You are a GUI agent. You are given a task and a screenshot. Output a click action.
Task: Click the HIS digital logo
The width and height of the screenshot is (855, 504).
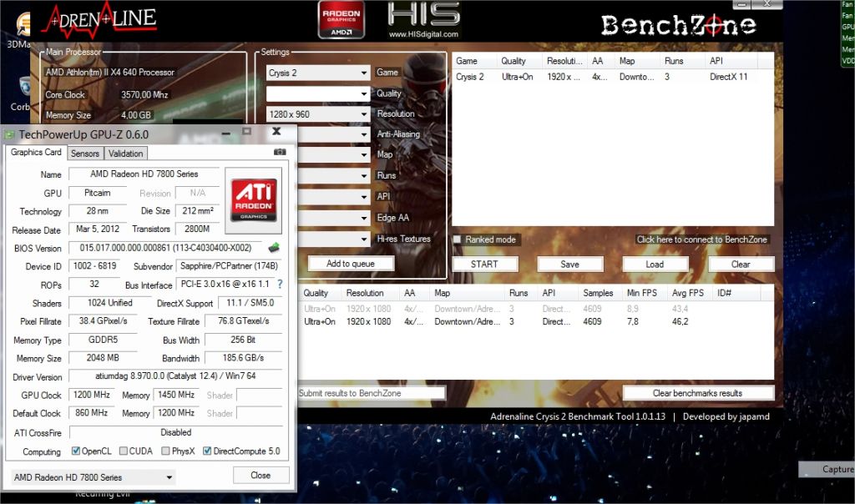pos(424,20)
